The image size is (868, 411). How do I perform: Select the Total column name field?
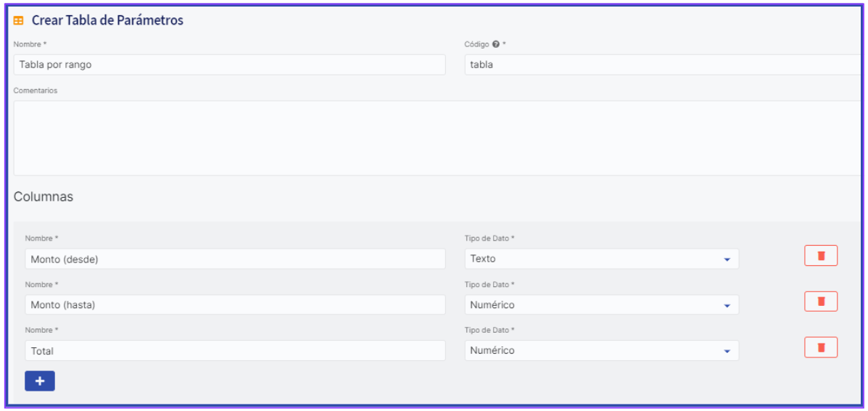pos(235,351)
